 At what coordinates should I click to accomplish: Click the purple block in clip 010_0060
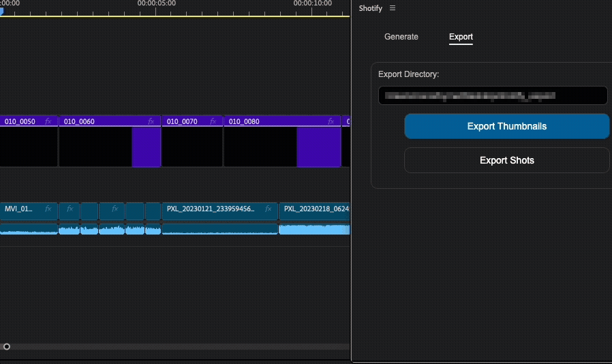point(146,147)
